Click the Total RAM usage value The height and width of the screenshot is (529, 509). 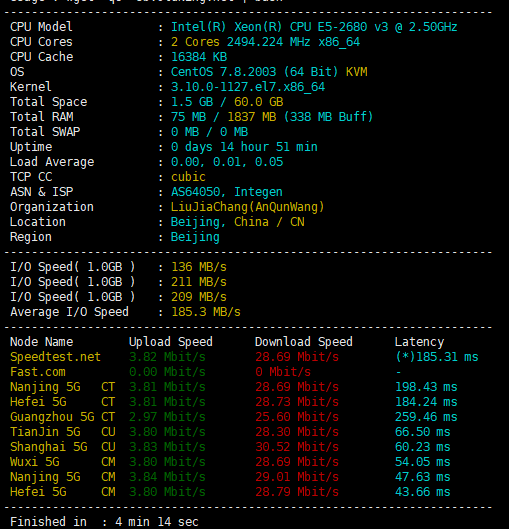[x=272, y=117]
